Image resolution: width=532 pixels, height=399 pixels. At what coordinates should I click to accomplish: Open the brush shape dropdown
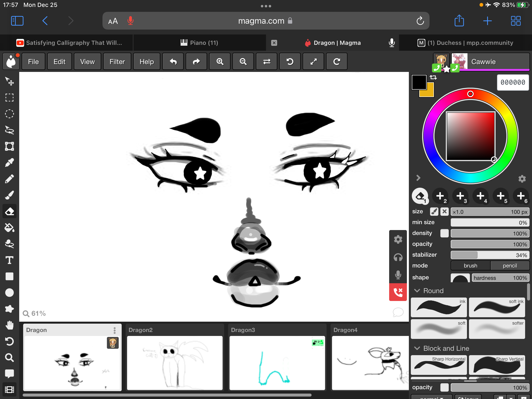pos(460,278)
